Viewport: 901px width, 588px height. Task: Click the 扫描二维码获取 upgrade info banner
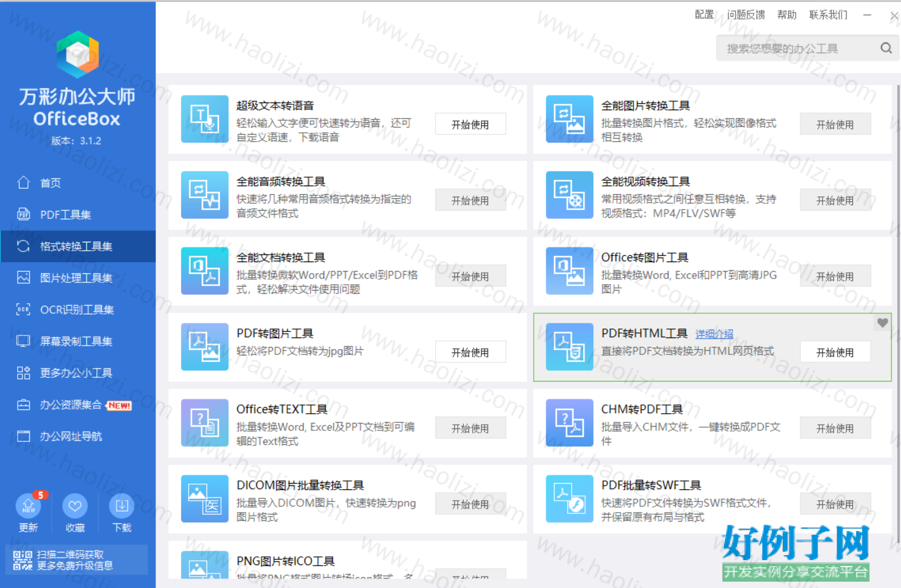77,560
